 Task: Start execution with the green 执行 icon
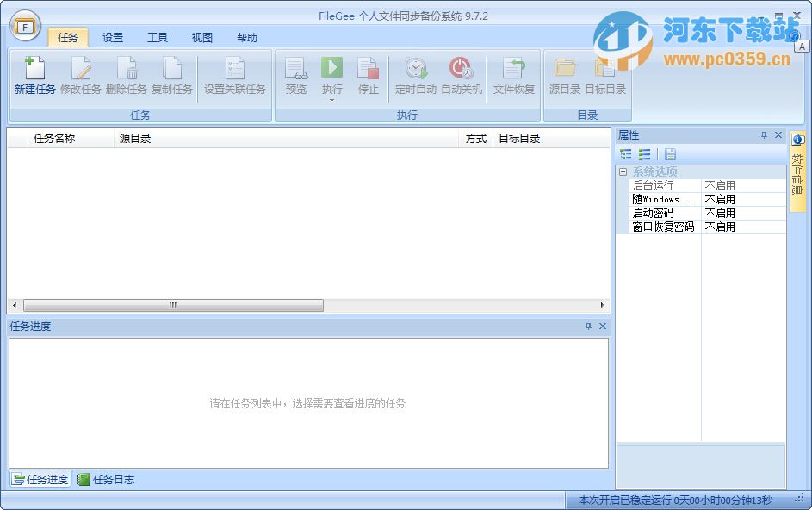[x=332, y=69]
